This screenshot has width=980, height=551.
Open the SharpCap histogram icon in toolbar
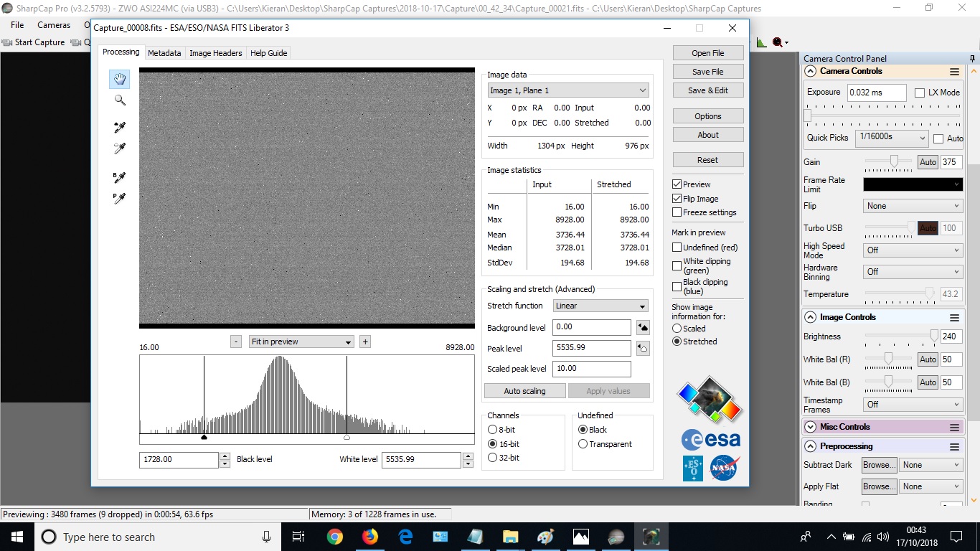click(x=761, y=42)
